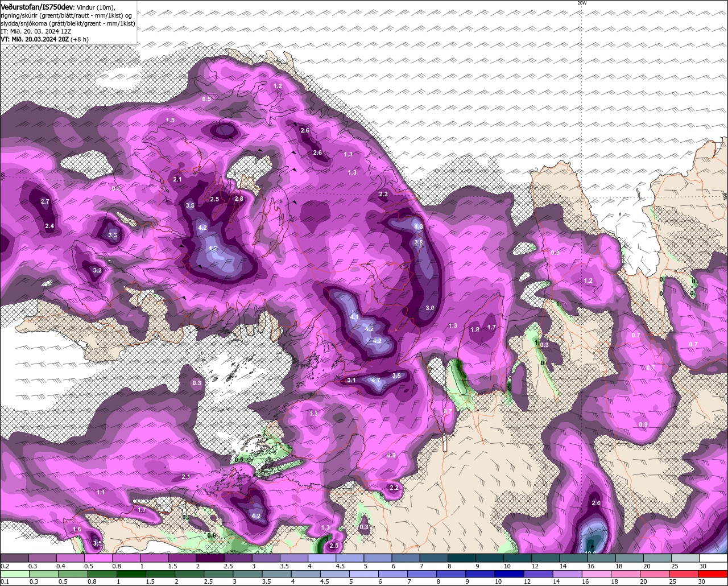Screen dimensions: 728x586
Task: Select the 4.7 precipitation value on map
Action: [375, 380]
